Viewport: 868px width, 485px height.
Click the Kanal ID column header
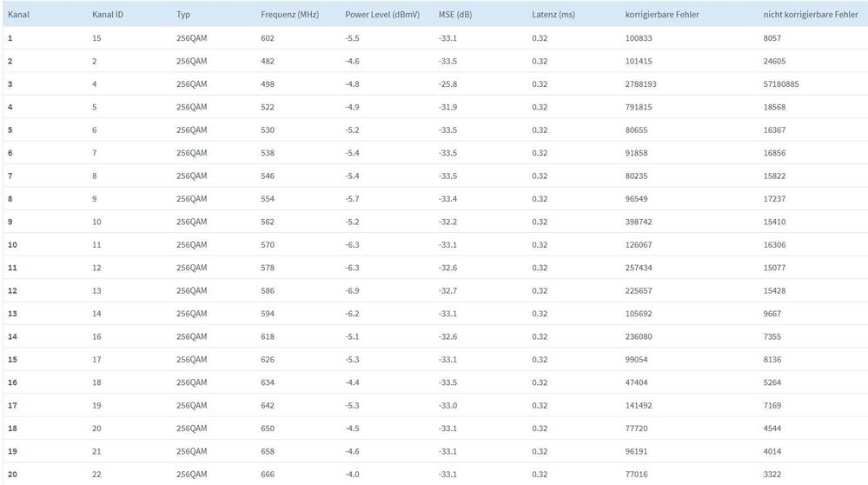[x=107, y=15]
